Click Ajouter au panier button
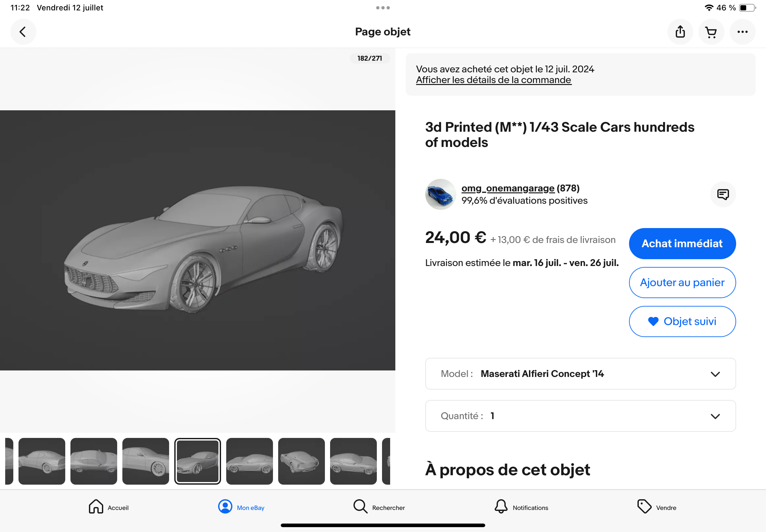The width and height of the screenshot is (766, 532). coord(682,282)
